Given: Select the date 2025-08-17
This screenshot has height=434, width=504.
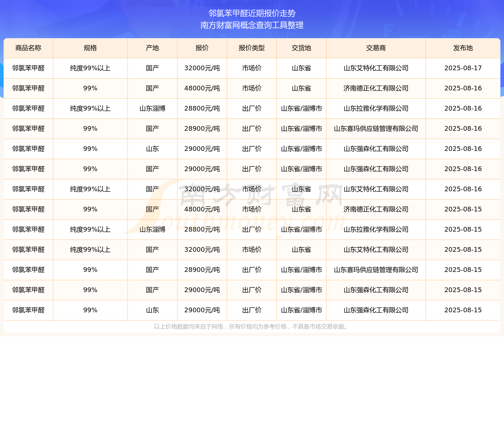Looking at the screenshot, I should [x=463, y=68].
